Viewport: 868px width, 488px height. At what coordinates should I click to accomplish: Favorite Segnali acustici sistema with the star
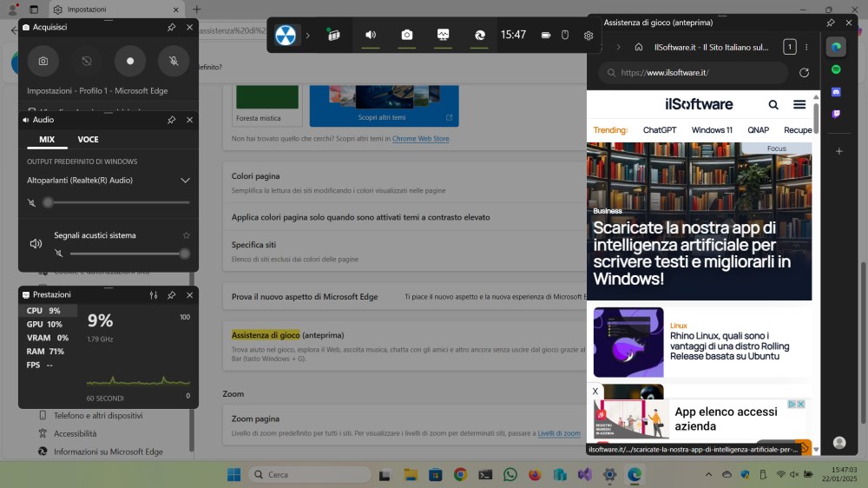[187, 235]
